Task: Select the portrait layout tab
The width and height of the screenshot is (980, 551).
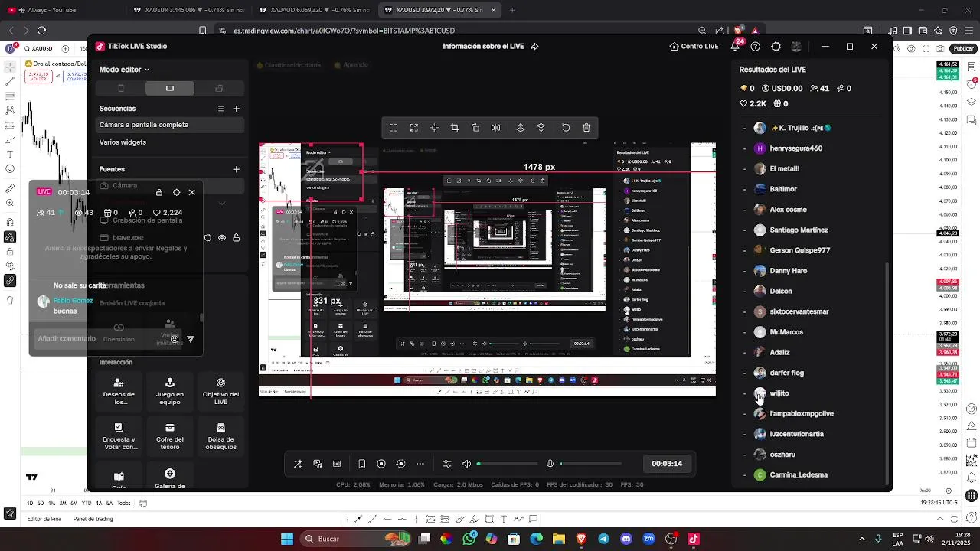Action: pos(121,88)
